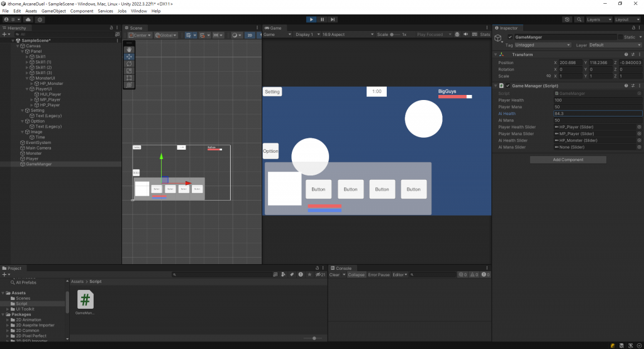The image size is (644, 349).
Task: Toggle keyboard shortcuts icon in Game view
Action: 475,35
